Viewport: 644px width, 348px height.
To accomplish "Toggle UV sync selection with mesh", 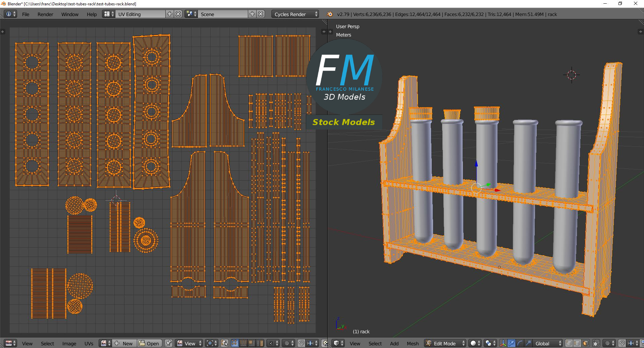I will (x=224, y=343).
